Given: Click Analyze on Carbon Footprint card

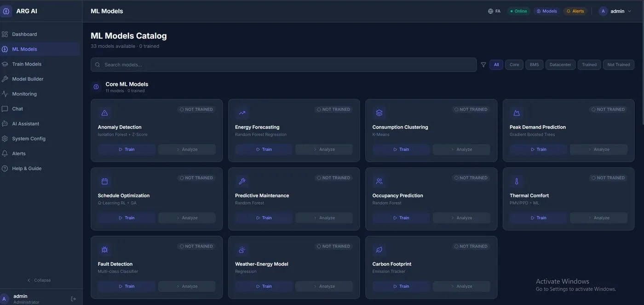Looking at the screenshot, I should click(461, 287).
